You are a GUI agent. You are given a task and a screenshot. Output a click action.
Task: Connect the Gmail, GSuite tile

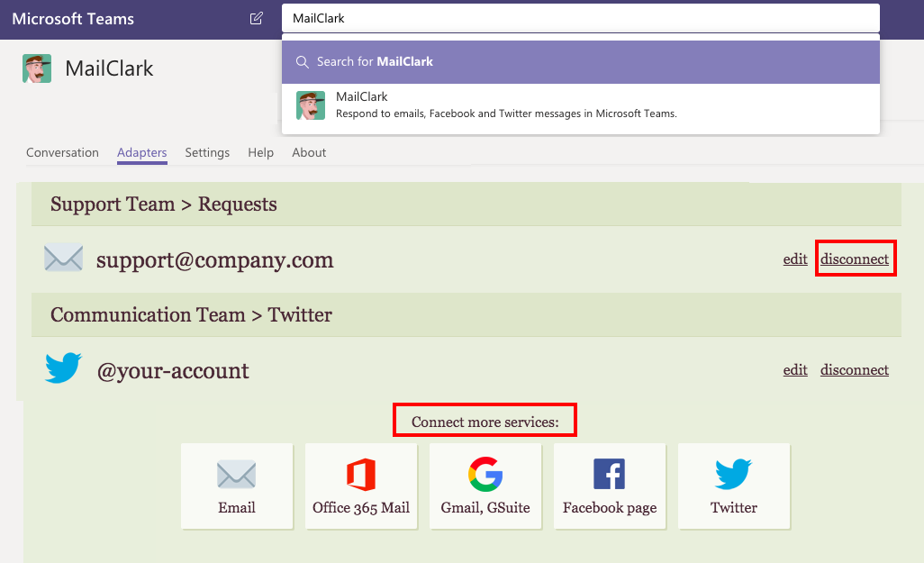pyautogui.click(x=485, y=486)
